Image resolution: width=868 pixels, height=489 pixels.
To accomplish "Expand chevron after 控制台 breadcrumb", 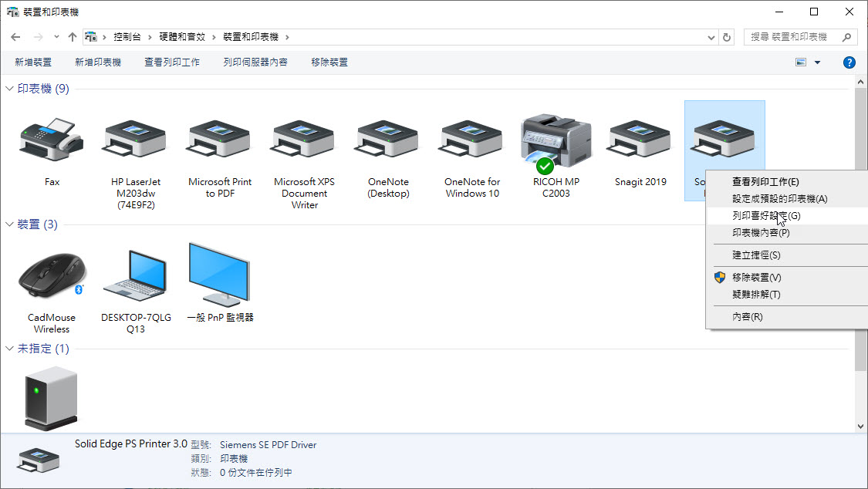I will click(150, 37).
